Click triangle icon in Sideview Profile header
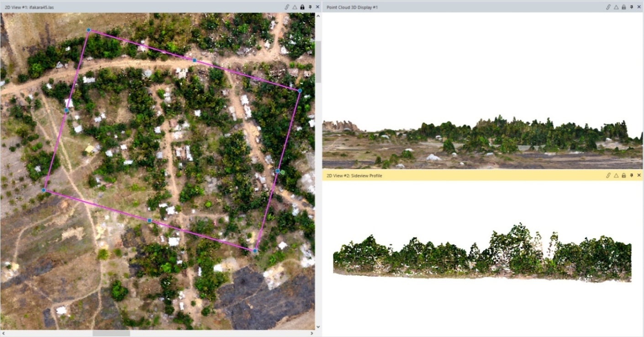Screen dimensions: 644x337 (x=616, y=175)
